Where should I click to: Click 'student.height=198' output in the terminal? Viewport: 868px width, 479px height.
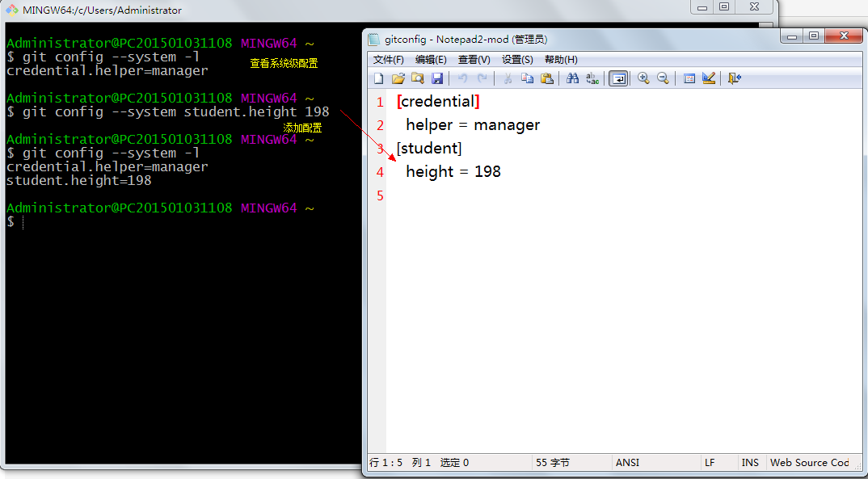point(78,181)
